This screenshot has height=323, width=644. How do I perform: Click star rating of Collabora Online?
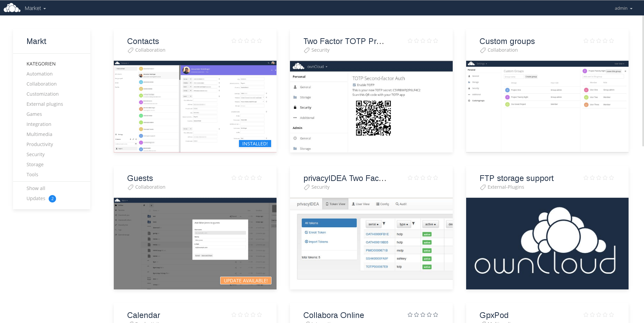423,315
